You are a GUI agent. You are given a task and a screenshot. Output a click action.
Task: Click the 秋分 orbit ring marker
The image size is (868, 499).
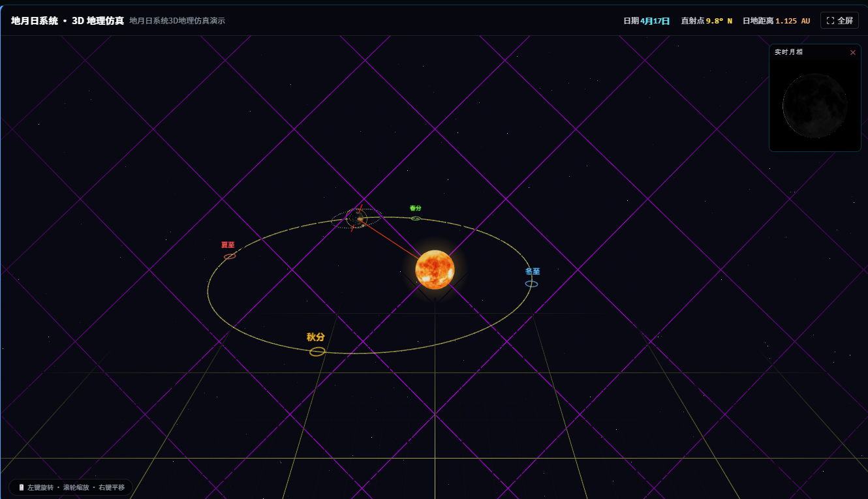point(317,352)
